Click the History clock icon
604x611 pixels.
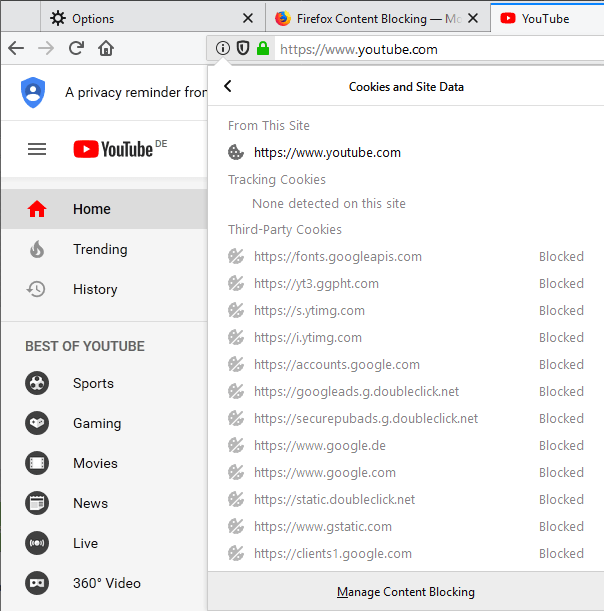[36, 289]
